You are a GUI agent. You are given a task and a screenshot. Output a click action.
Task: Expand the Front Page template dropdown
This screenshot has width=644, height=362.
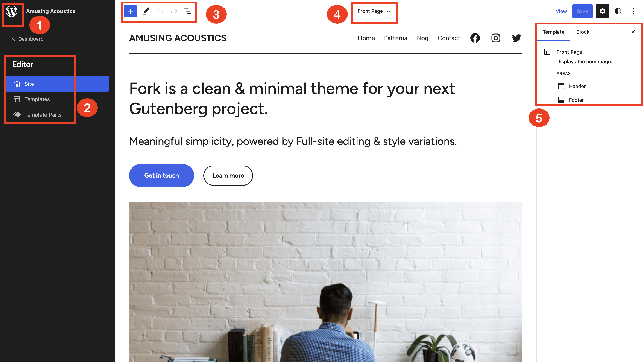374,11
